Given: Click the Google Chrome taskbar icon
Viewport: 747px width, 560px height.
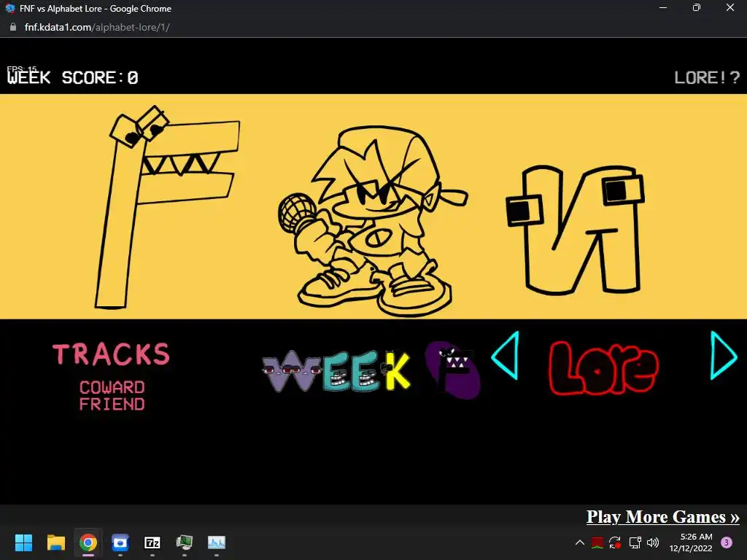Looking at the screenshot, I should (88, 542).
